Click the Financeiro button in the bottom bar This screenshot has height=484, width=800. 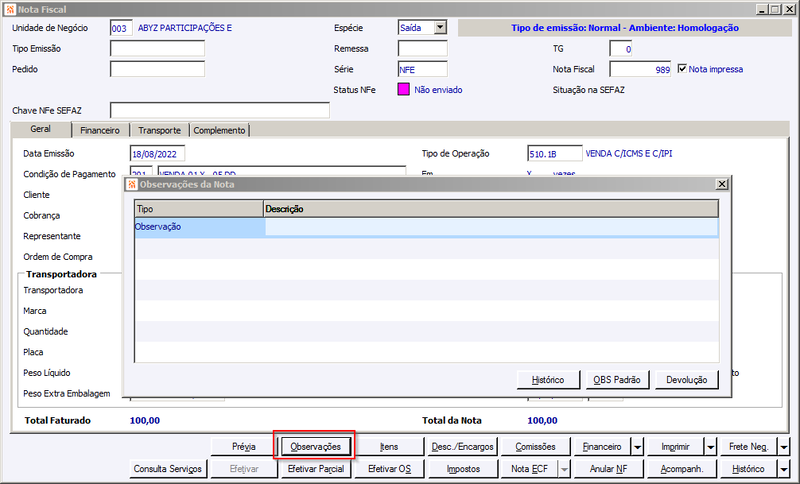[x=602, y=447]
